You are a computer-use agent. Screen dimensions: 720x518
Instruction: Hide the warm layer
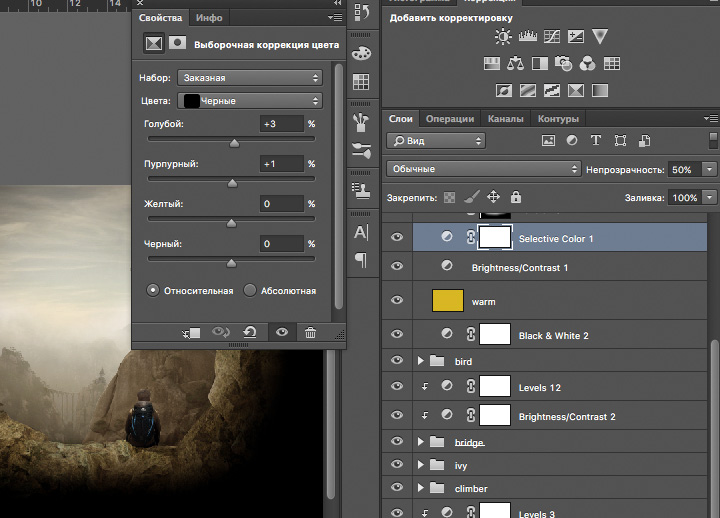(397, 300)
